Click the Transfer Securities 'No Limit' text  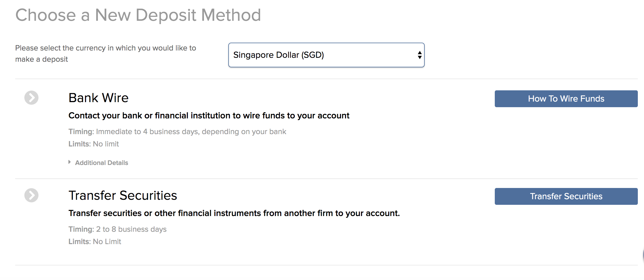(107, 242)
